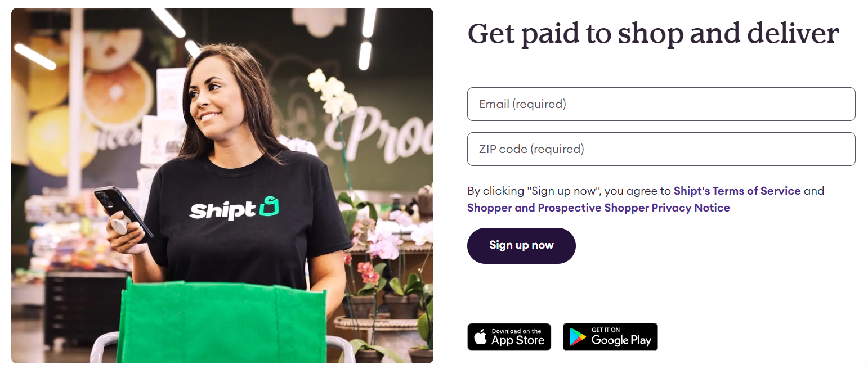Click the white cursive produce sign lettering

pos(383,133)
